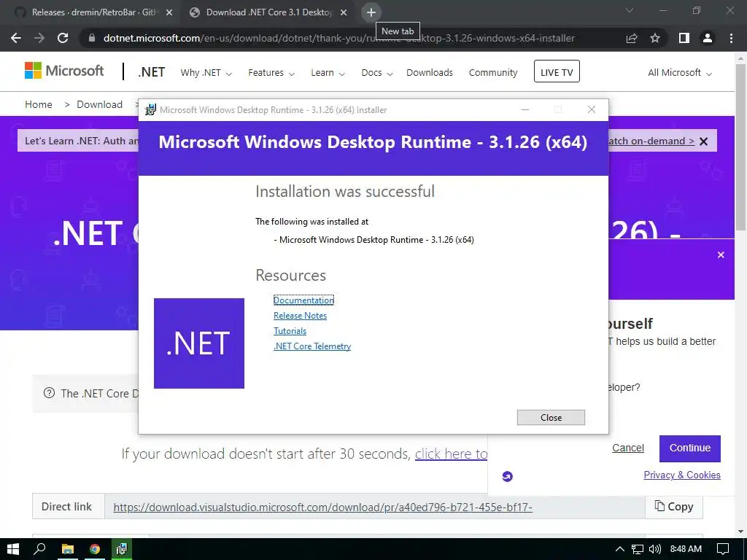
Task: Open the Release Notes link
Action: [300, 315]
